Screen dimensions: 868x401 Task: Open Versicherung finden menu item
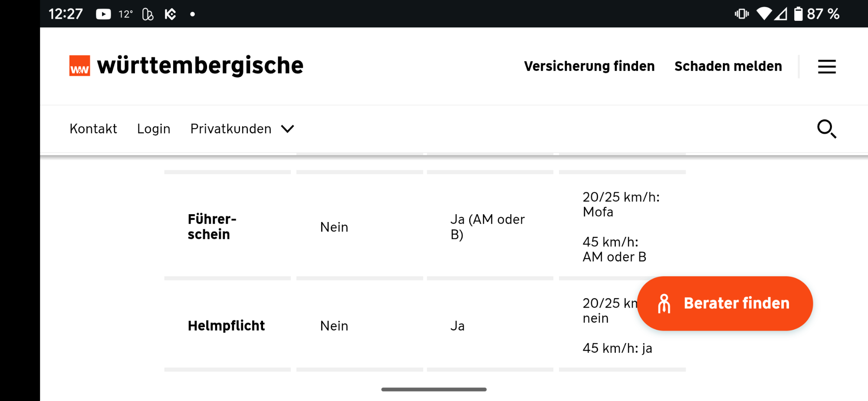589,66
